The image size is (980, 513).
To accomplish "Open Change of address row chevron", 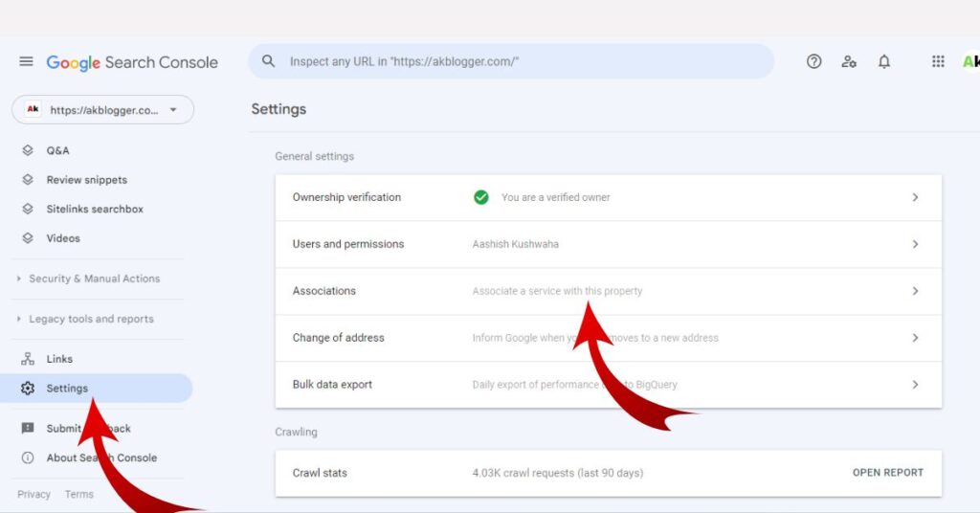I will [x=915, y=338].
